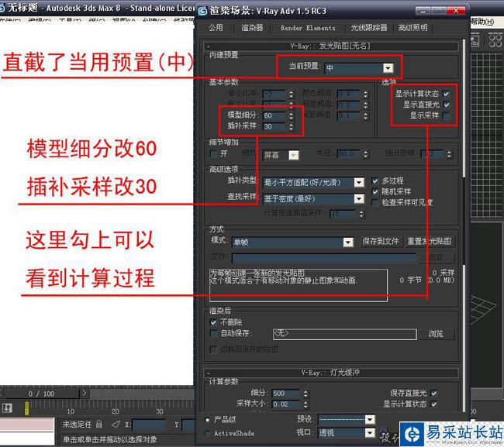The width and height of the screenshot is (504, 447).
Task: Click the 计算传递插值采样 spinner arrows
Action: pyautogui.click(x=361, y=214)
